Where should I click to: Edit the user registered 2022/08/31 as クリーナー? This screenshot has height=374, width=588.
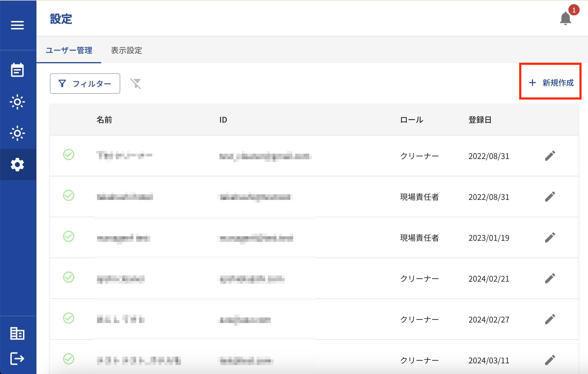point(550,156)
